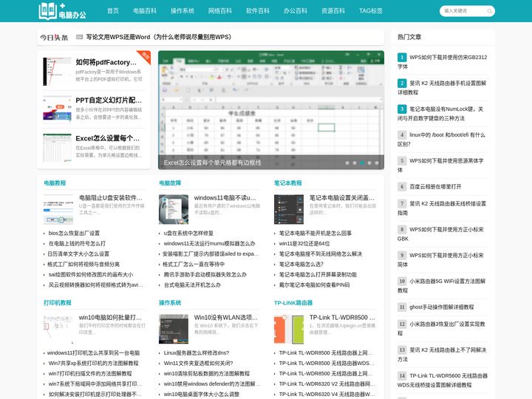Open hot article 百度云相册在哪里打开
This screenshot has height=399, width=532.
pos(435,187)
